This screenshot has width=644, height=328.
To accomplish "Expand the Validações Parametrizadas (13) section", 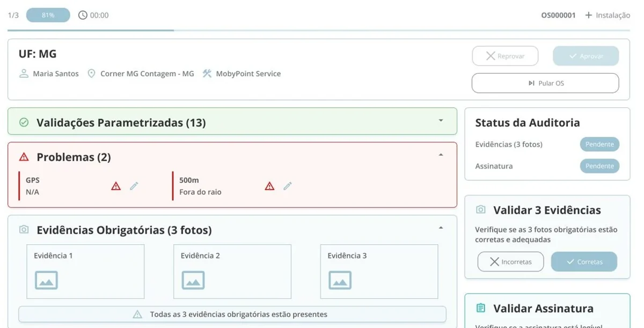I will click(441, 121).
